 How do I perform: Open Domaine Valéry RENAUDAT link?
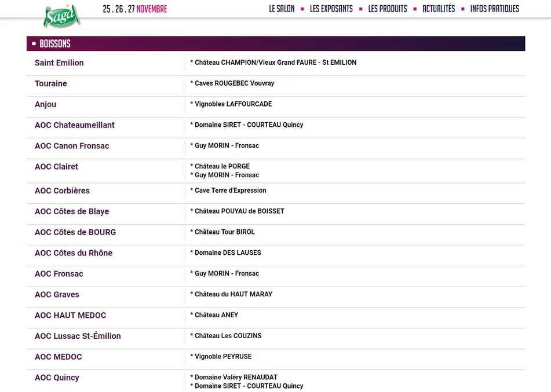click(236, 378)
